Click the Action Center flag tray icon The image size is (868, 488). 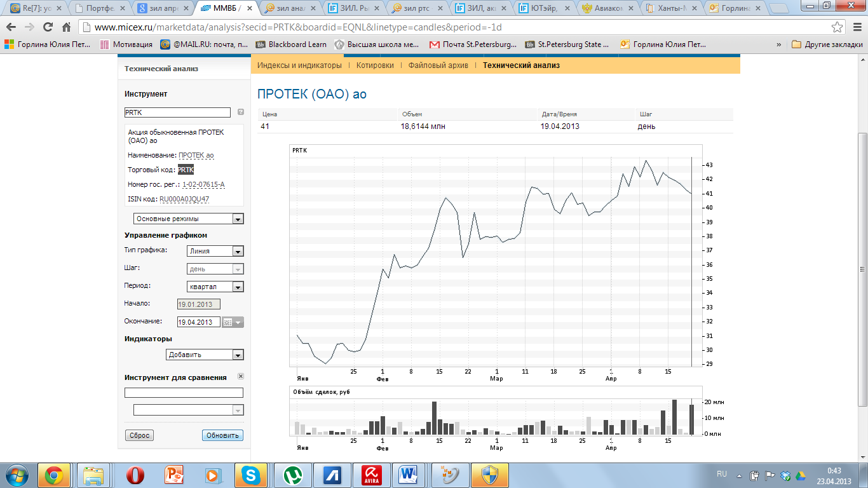[x=770, y=475]
